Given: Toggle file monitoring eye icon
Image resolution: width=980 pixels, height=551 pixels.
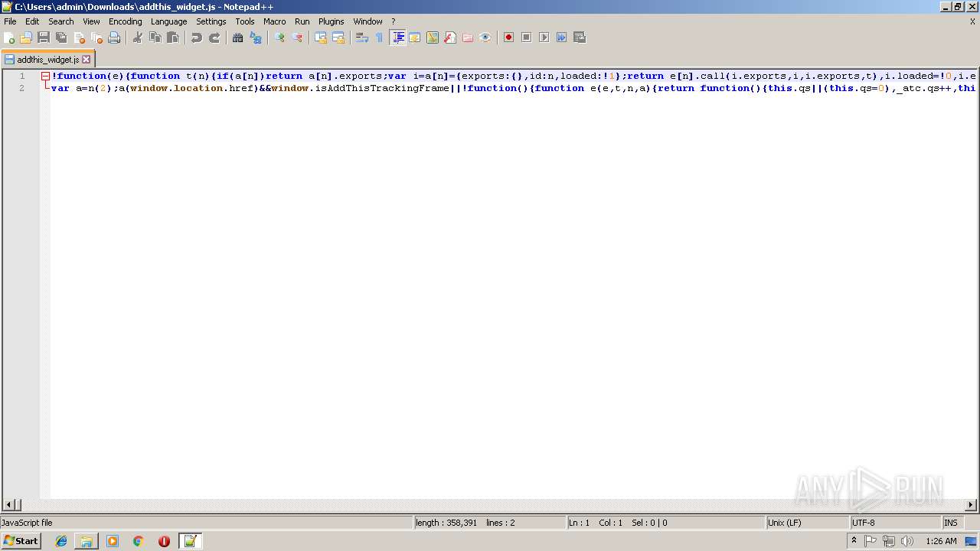Looking at the screenshot, I should (485, 37).
